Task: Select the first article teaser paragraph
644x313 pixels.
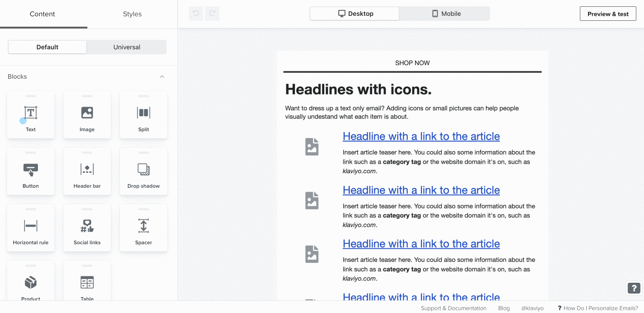Action: 439,161
